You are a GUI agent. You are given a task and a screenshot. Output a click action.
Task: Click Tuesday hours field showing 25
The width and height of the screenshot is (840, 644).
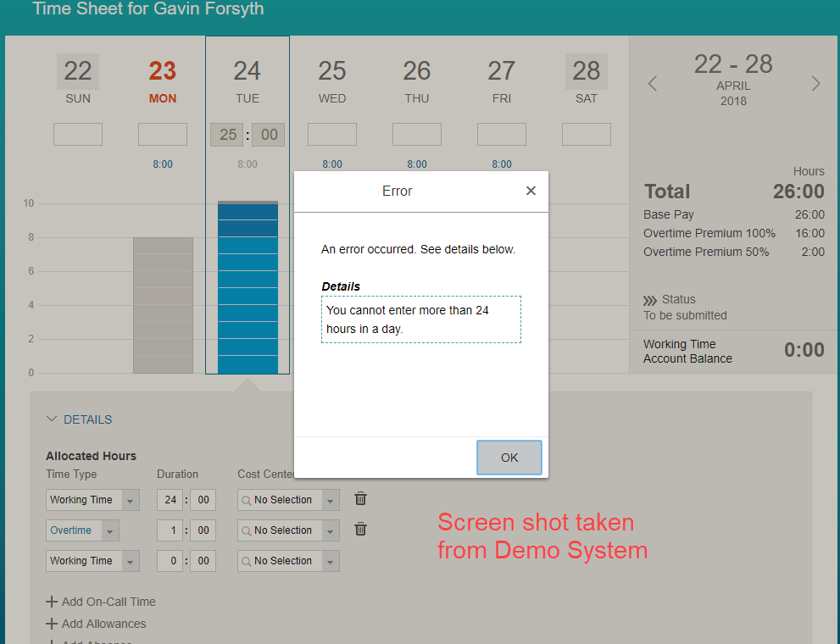(x=227, y=135)
